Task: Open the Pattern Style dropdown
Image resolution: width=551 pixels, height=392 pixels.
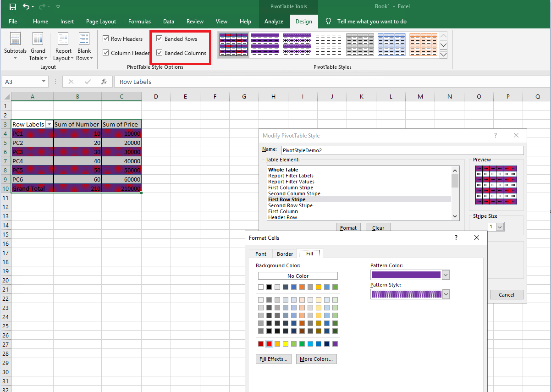Action: click(x=446, y=294)
